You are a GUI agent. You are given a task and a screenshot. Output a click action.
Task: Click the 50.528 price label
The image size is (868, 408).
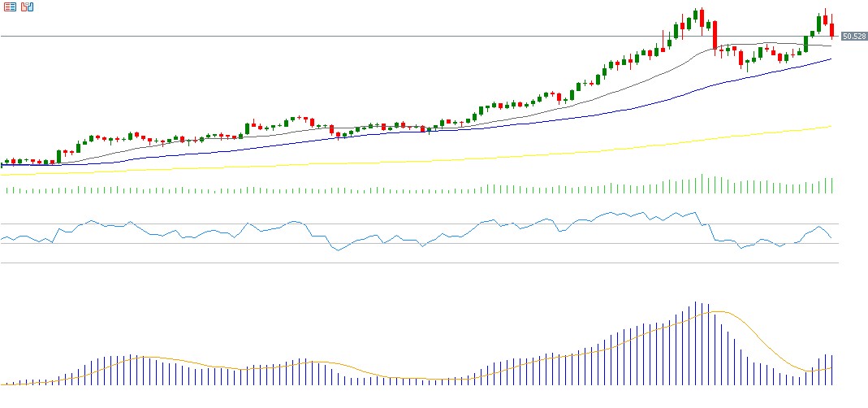click(x=853, y=37)
